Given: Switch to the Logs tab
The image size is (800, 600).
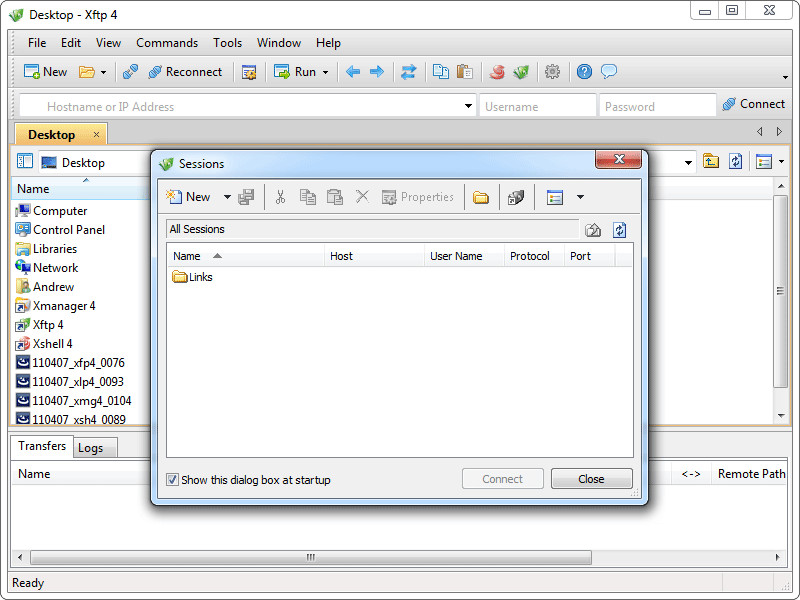Looking at the screenshot, I should (94, 448).
